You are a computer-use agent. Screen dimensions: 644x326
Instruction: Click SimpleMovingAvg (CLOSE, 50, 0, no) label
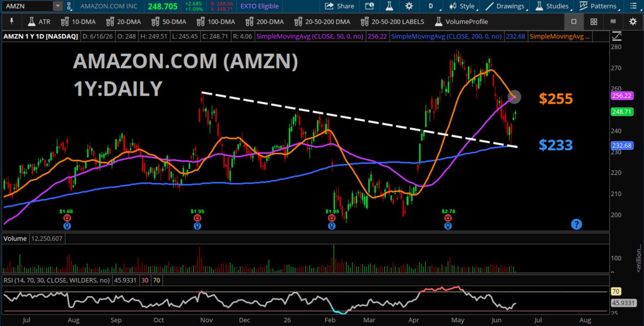click(x=311, y=36)
